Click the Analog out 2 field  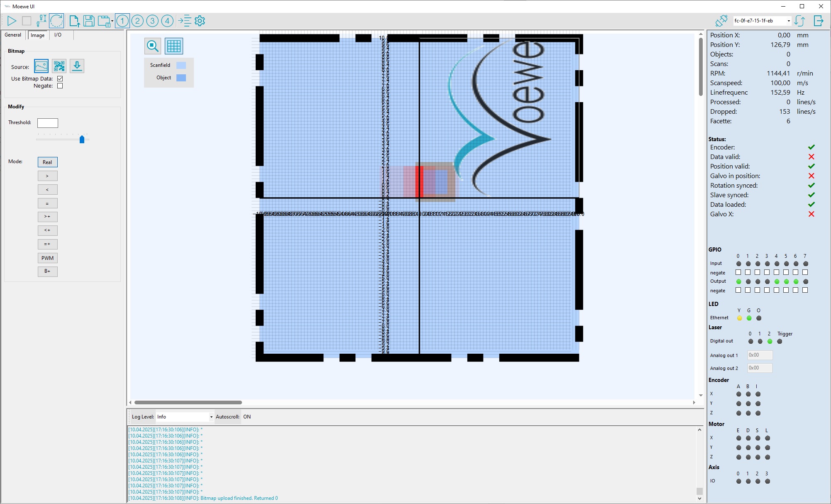click(x=760, y=368)
